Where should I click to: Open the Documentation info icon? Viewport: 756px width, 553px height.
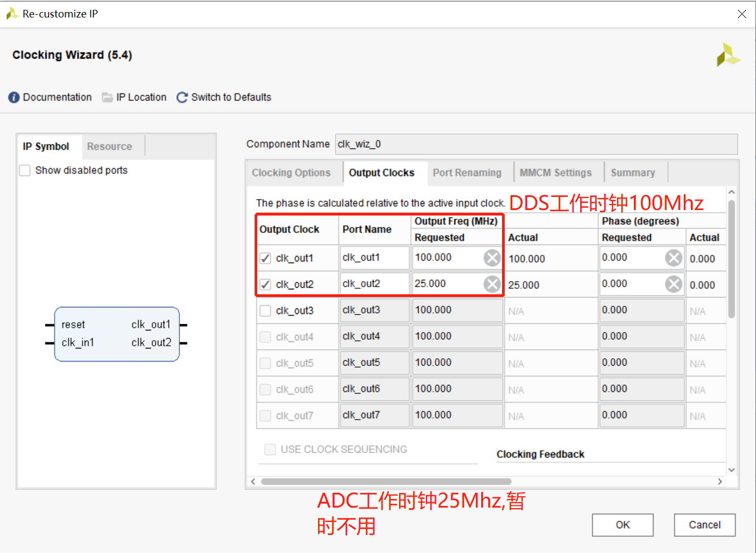click(14, 97)
